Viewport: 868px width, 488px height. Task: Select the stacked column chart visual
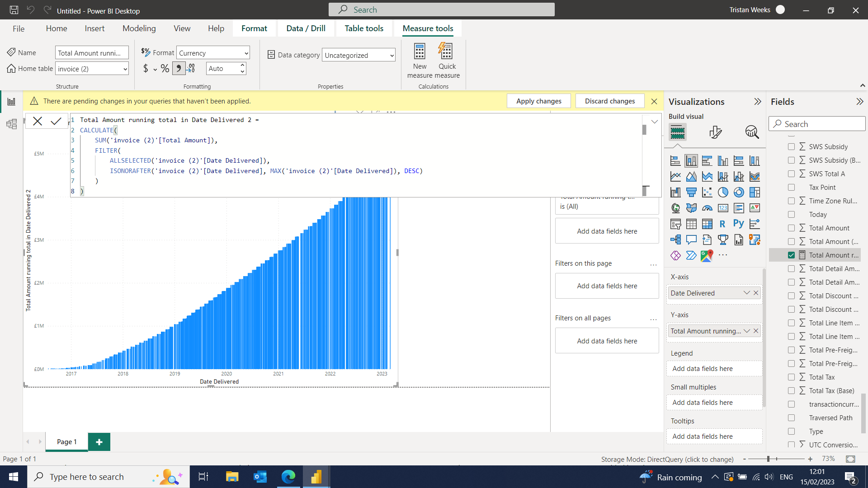point(691,161)
